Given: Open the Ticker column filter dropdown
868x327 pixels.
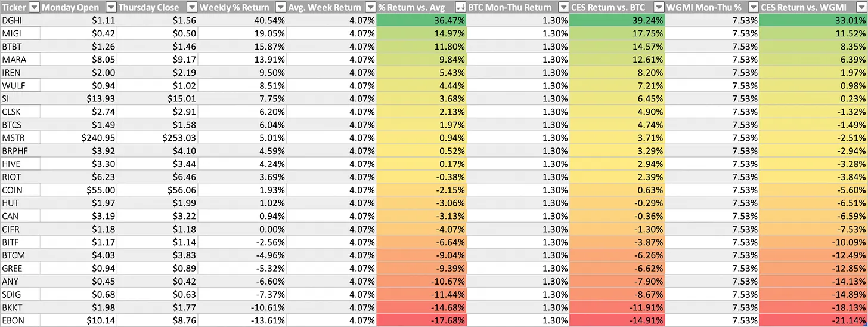Looking at the screenshot, I should pos(35,7).
